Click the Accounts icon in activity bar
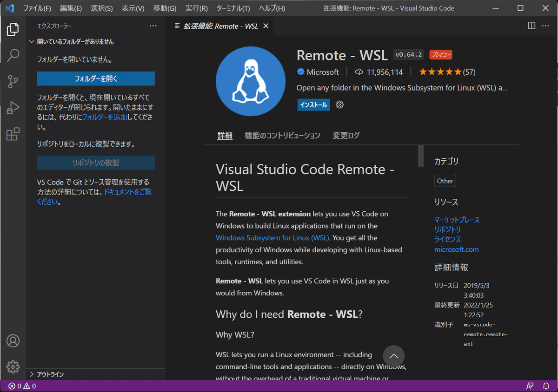This screenshot has width=558, height=392. [13, 340]
